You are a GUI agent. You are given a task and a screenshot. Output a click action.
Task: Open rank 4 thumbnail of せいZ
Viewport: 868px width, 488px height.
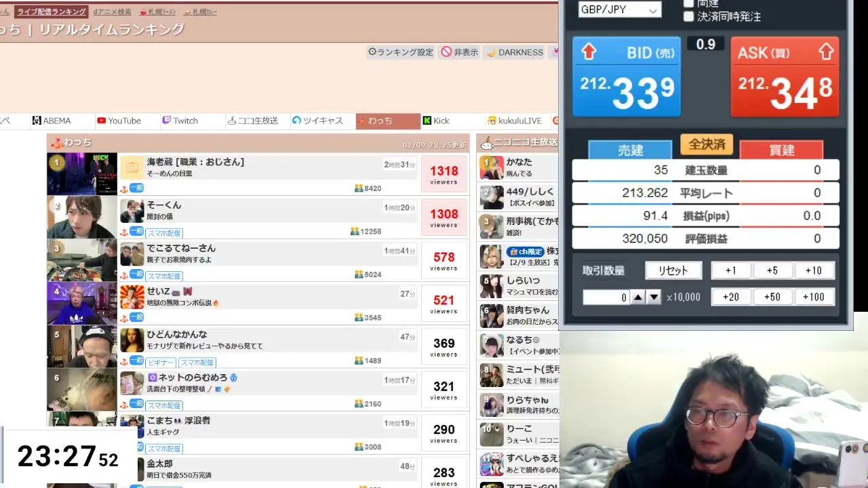tap(82, 303)
